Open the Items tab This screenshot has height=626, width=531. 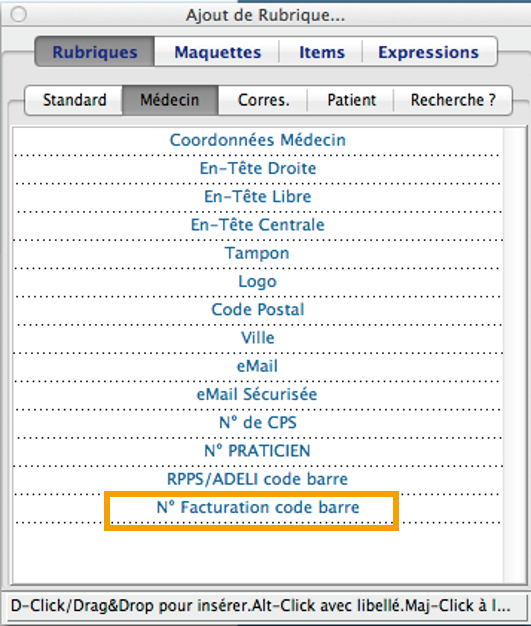[321, 52]
